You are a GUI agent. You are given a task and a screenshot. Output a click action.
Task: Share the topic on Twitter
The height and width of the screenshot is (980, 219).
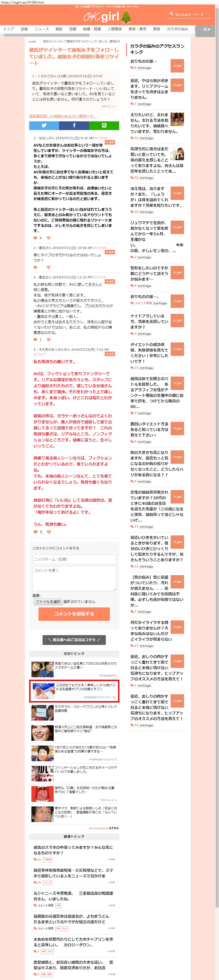(x=44, y=125)
